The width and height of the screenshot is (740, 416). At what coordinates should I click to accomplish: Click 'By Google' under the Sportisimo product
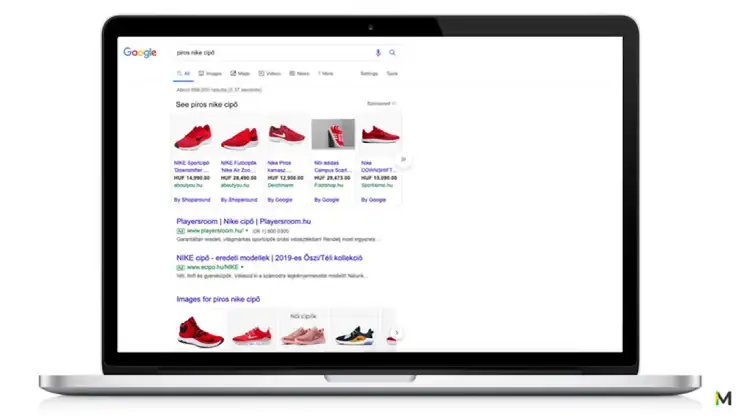(x=373, y=200)
